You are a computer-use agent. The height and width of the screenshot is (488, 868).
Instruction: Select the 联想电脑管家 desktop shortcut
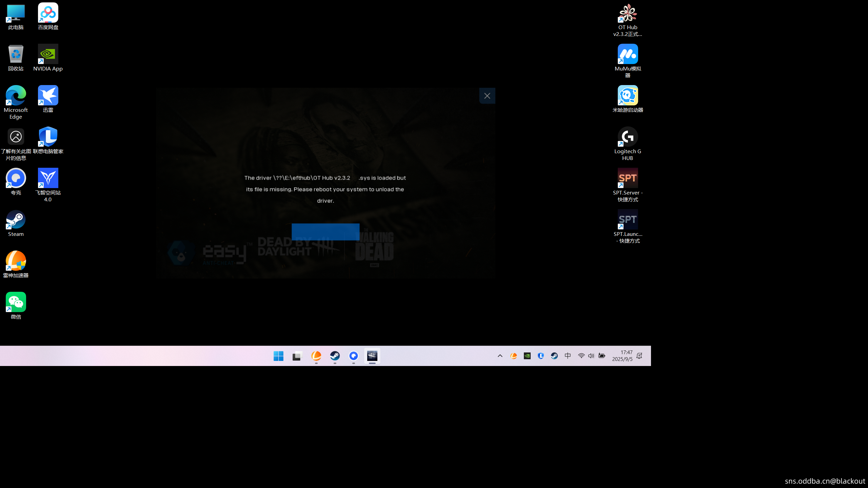(48, 141)
